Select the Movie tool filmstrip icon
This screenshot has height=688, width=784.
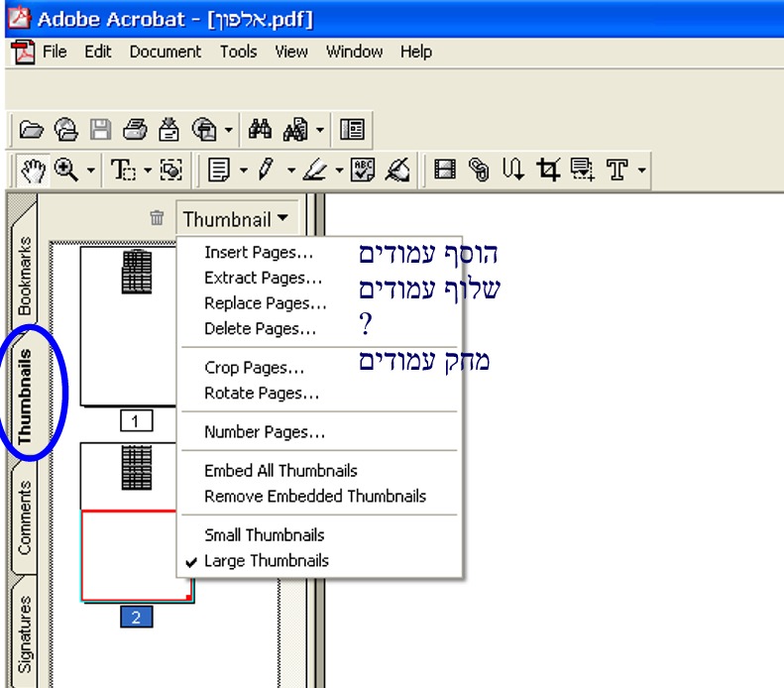coord(445,170)
